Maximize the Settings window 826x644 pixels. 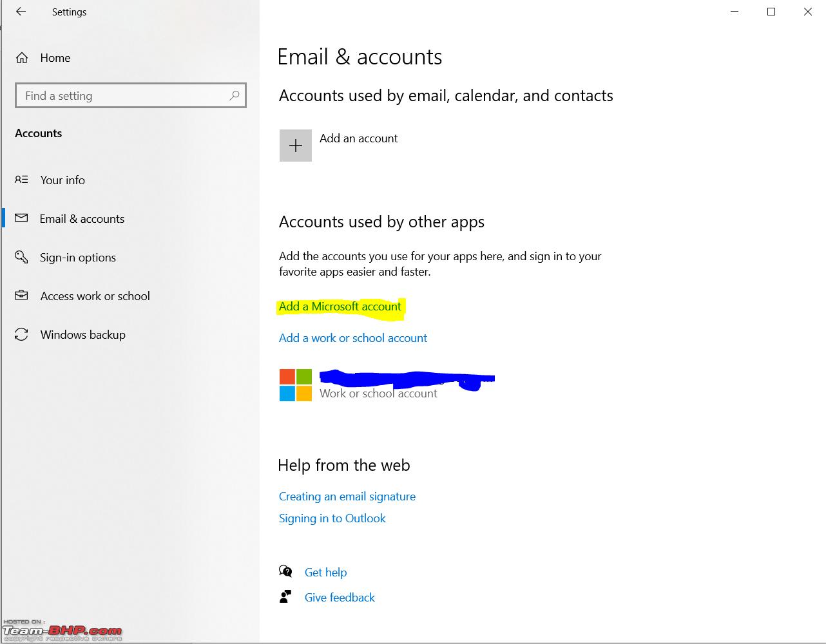click(x=771, y=12)
